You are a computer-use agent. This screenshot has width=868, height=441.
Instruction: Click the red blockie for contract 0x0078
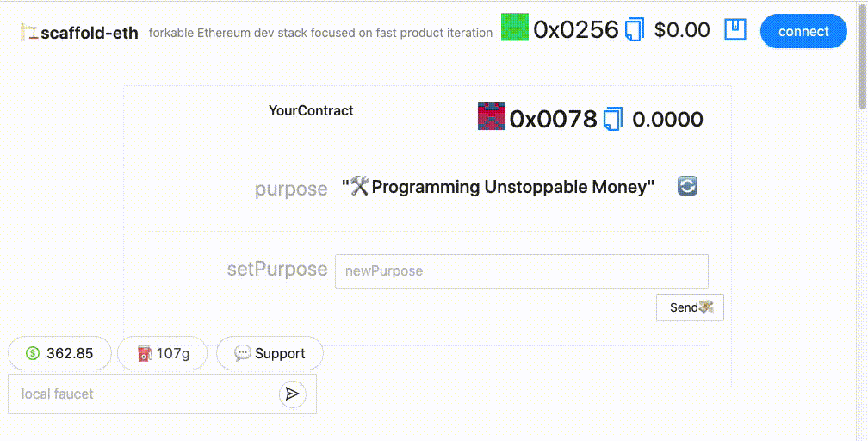click(x=492, y=116)
